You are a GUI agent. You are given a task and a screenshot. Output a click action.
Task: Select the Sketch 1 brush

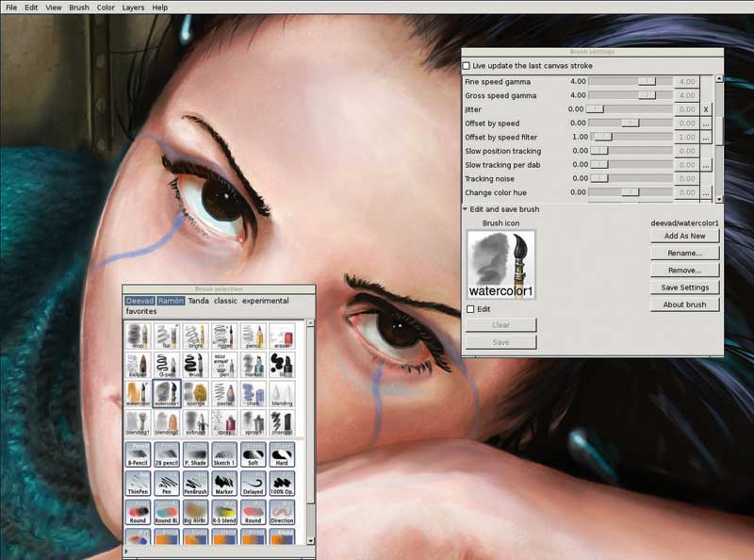224,454
